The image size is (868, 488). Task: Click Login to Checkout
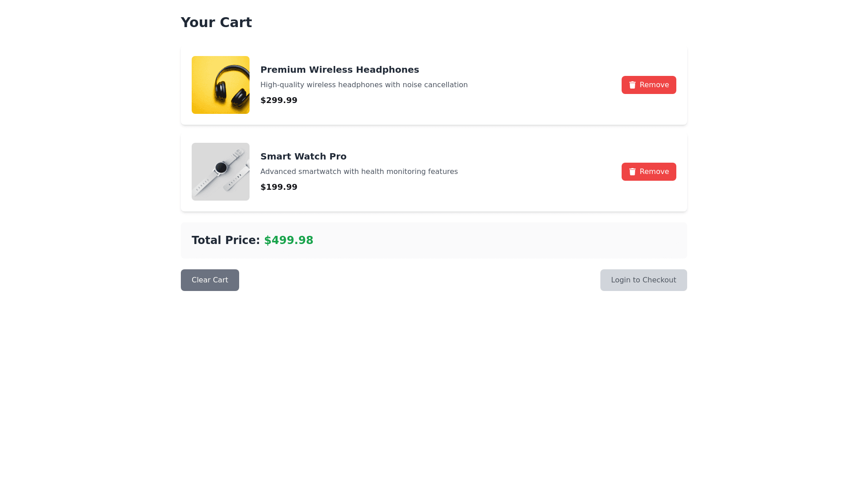click(x=643, y=280)
